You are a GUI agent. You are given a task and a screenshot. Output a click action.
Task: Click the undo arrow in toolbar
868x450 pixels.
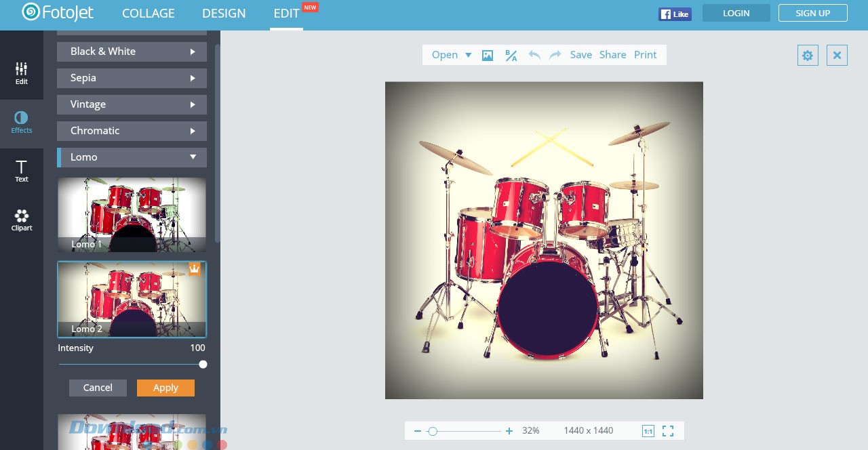534,55
